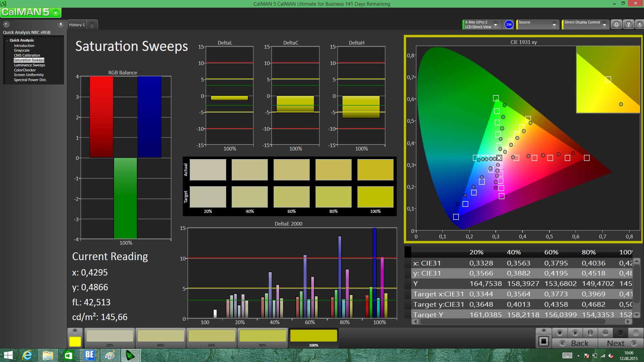Expand the Direct Display Control dropdown
This screenshot has height=362, width=644.
[604, 24]
